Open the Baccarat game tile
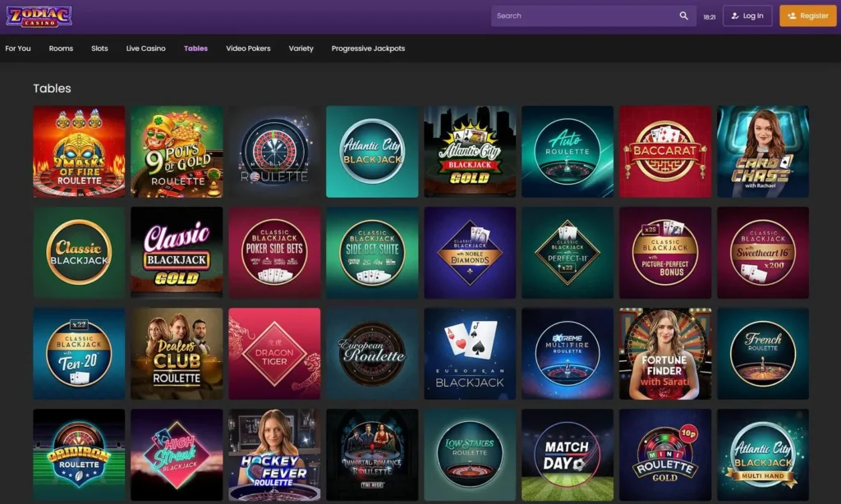 pyautogui.click(x=665, y=152)
